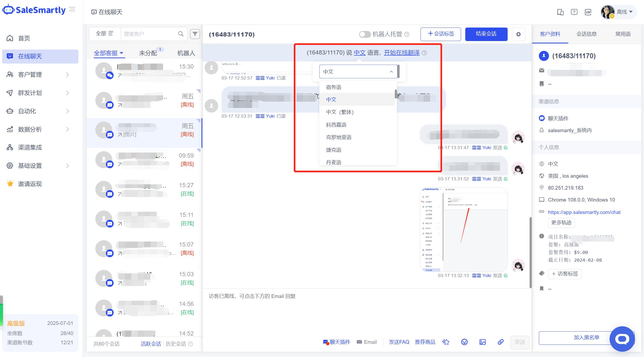Click the floating chat bubble widget

(x=622, y=339)
